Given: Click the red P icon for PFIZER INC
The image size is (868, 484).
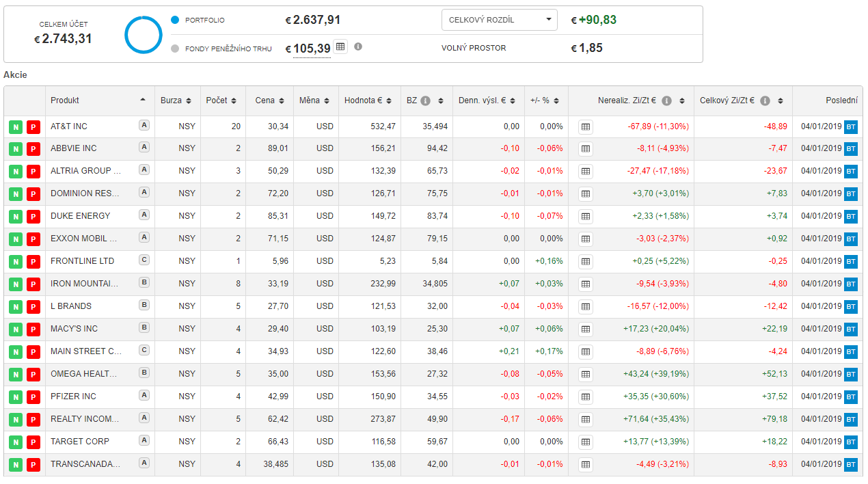Looking at the screenshot, I should [x=33, y=398].
